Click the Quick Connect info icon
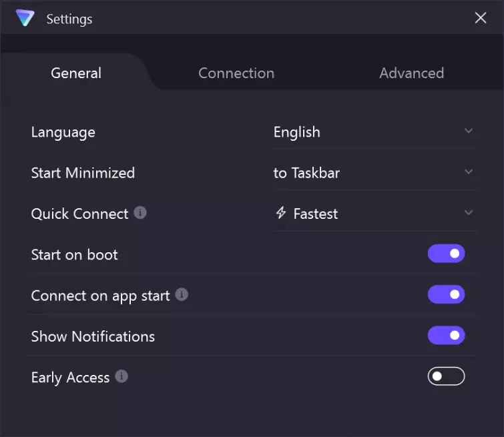This screenshot has height=437, width=504. (x=140, y=213)
